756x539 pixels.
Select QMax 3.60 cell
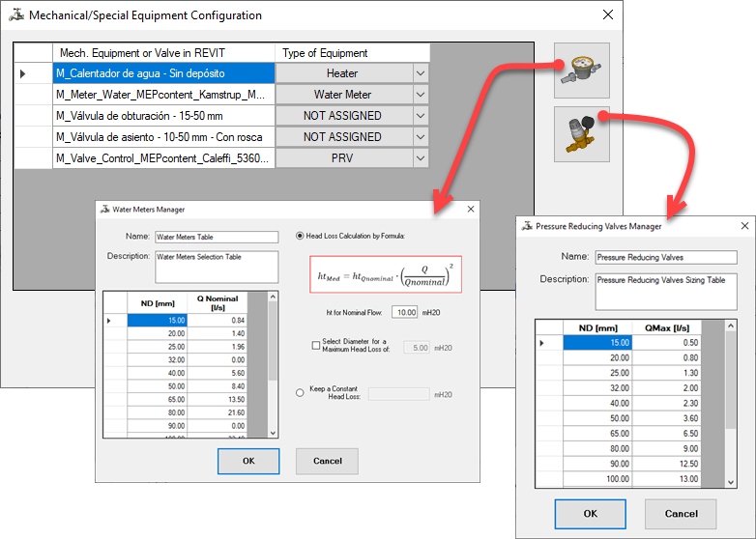point(667,418)
